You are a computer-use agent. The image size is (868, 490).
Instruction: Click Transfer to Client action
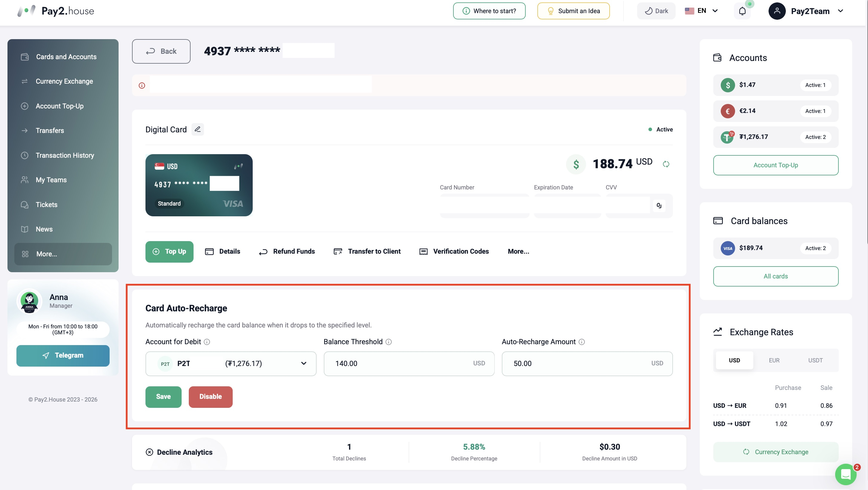(367, 251)
